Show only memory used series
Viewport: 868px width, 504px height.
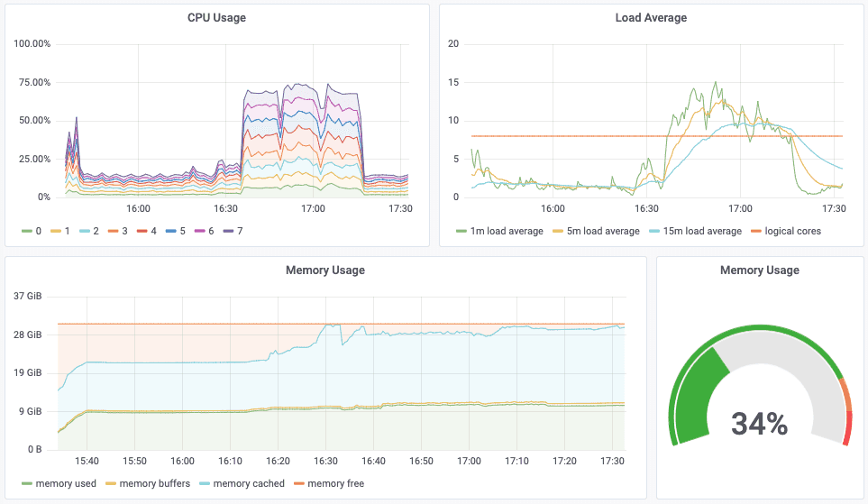[59, 483]
